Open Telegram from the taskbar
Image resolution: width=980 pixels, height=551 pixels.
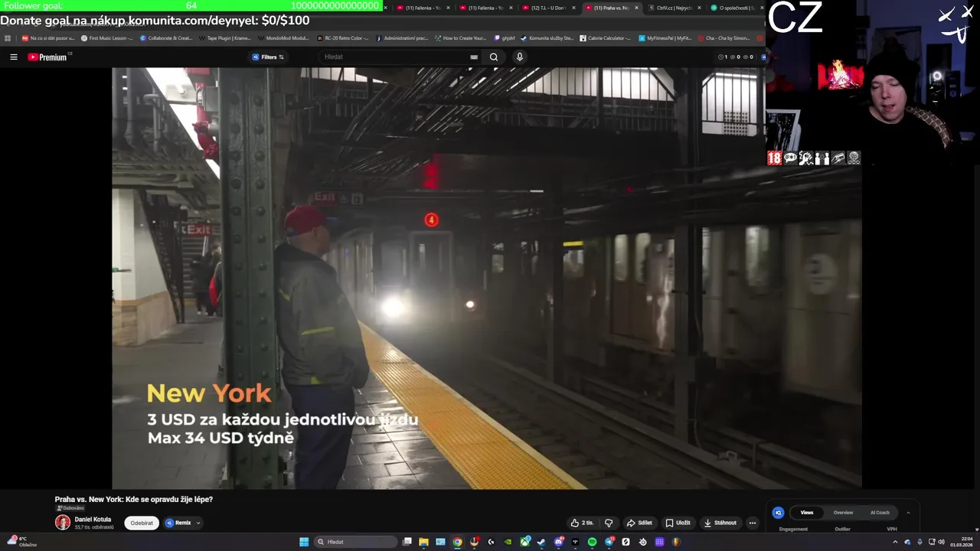(609, 542)
